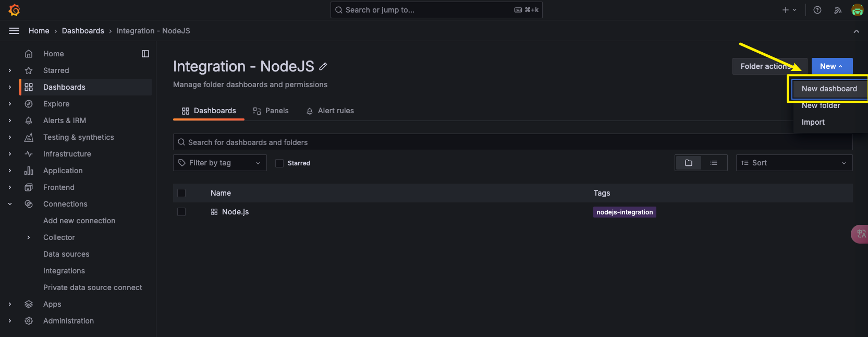Click the Explore compass icon
The height and width of the screenshot is (337, 868).
tap(29, 104)
